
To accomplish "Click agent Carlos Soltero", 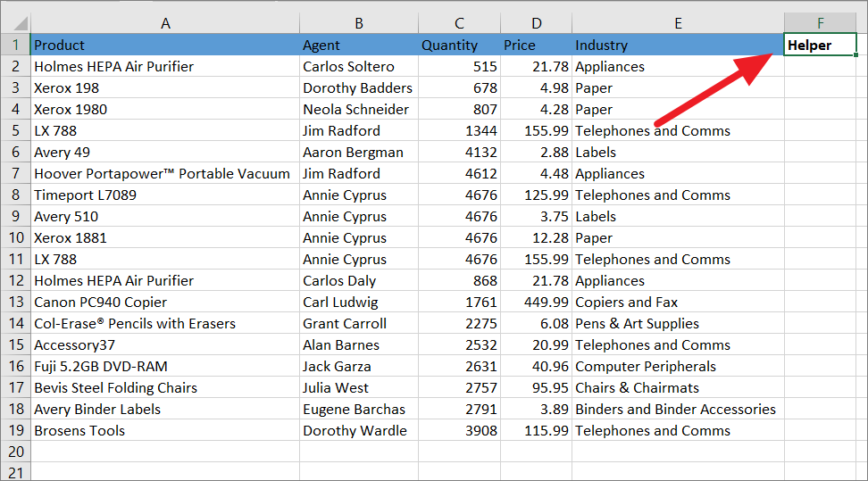I will pos(359,66).
